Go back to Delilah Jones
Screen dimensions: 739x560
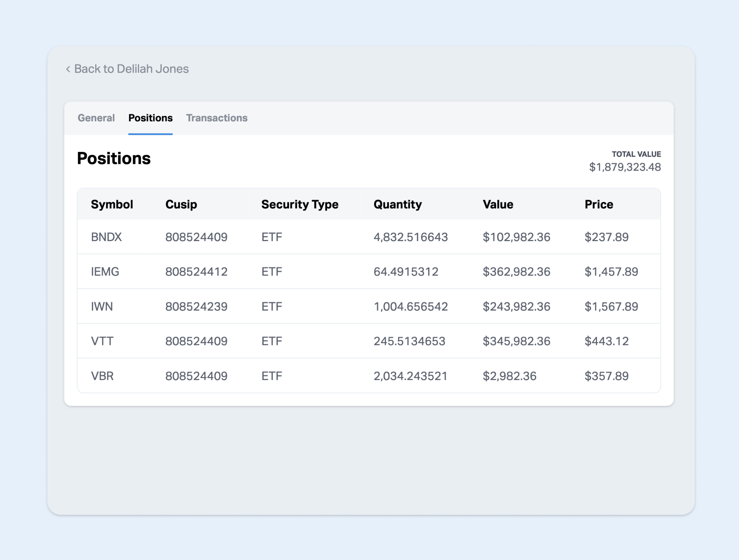[131, 69]
